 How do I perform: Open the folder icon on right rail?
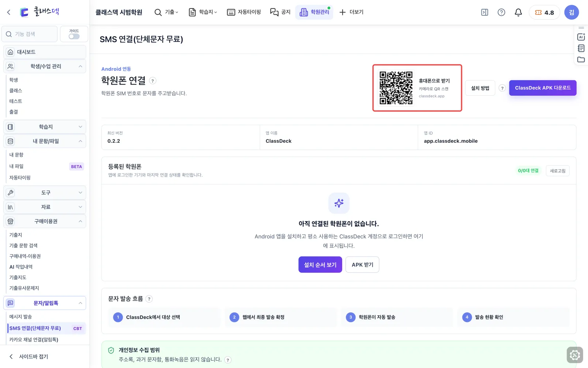[x=581, y=60]
